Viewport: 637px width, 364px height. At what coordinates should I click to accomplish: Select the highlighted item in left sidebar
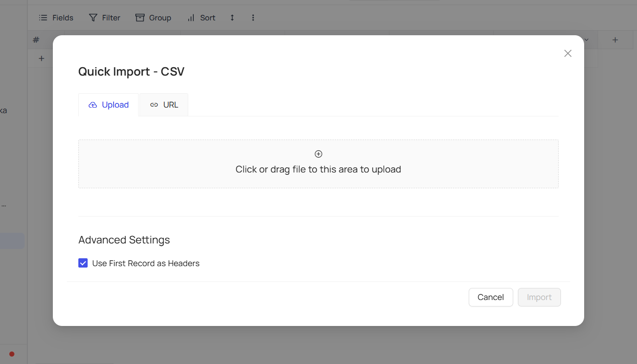click(x=12, y=241)
